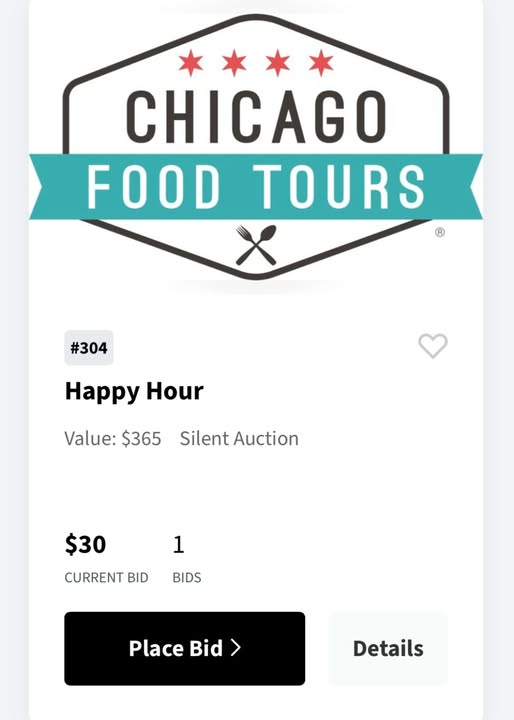
Task: Tap the first red star in the logo
Action: 191,63
